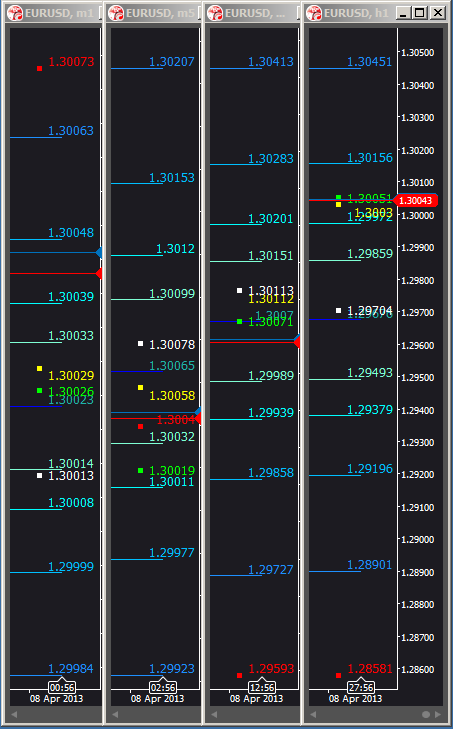Click the left scroll arrow in m1 window

click(x=14, y=714)
